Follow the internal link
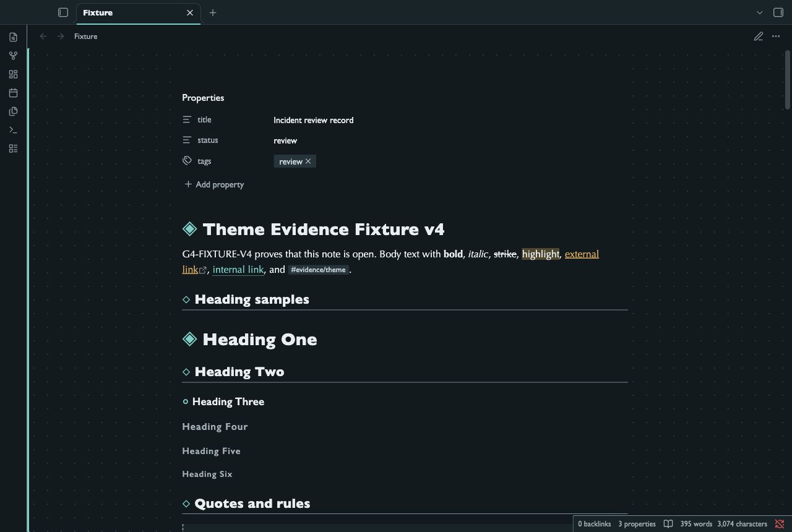The width and height of the screenshot is (792, 532). pyautogui.click(x=238, y=270)
